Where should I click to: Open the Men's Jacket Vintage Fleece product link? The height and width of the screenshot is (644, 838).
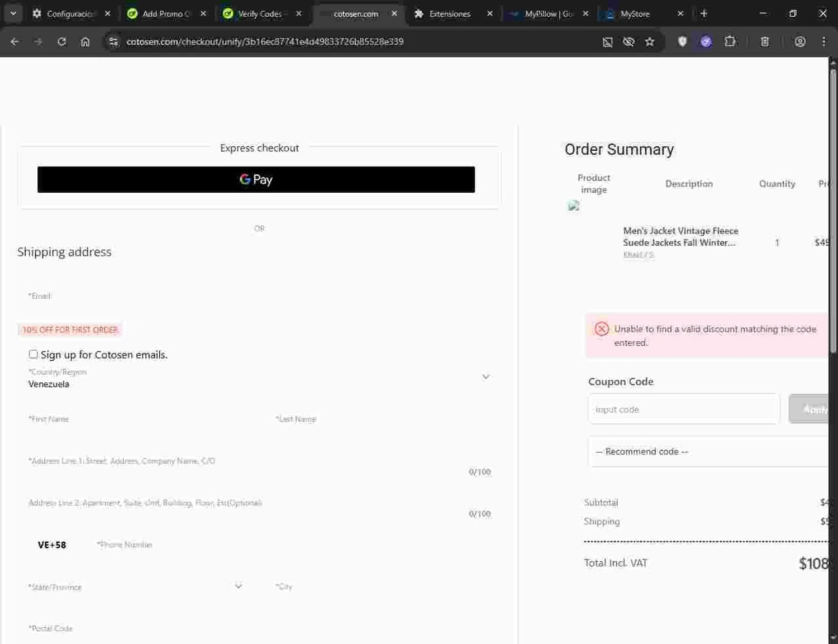(680, 236)
